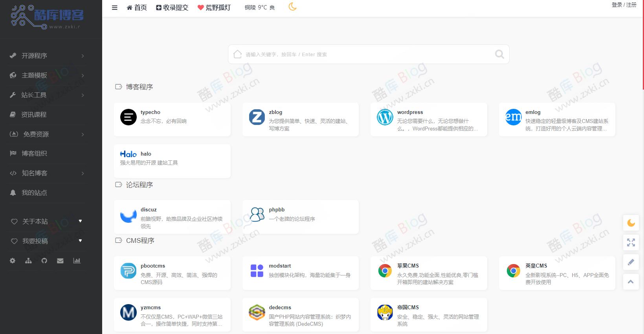Click the keyword search input field

pos(368,54)
